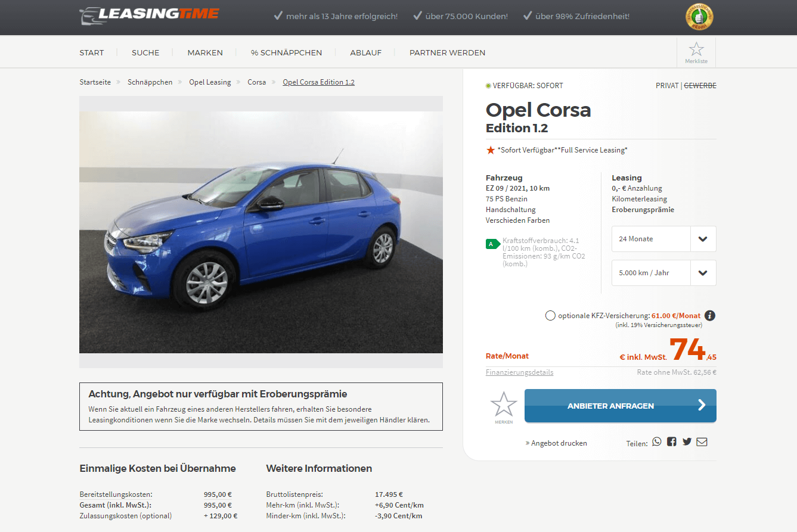Open the 24 Monate duration dropdown

pyautogui.click(x=664, y=239)
